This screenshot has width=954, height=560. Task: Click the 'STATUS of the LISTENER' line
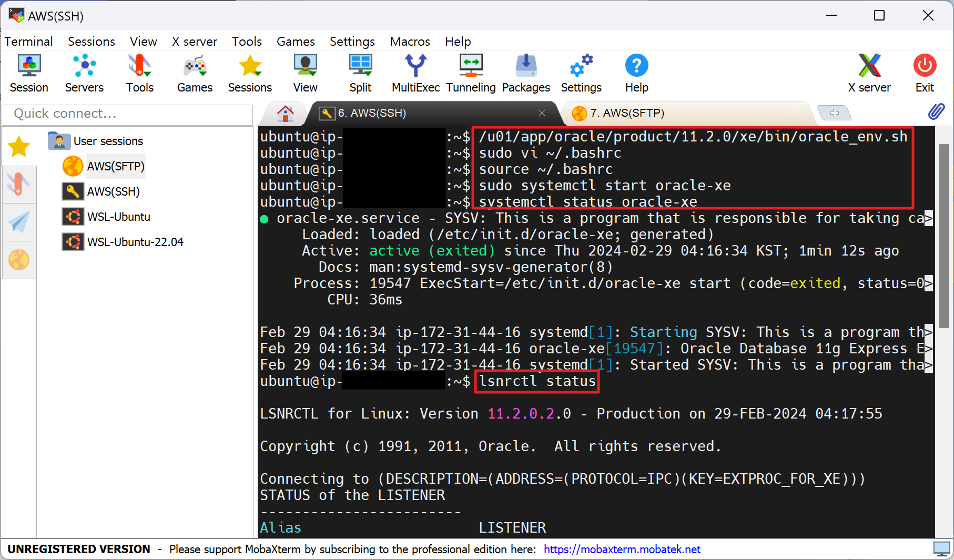pos(352,495)
